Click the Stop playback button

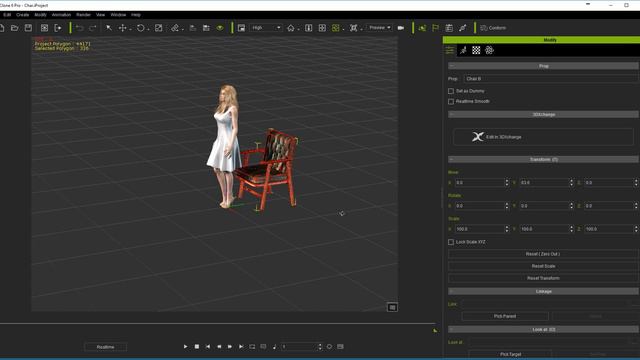[x=197, y=347]
